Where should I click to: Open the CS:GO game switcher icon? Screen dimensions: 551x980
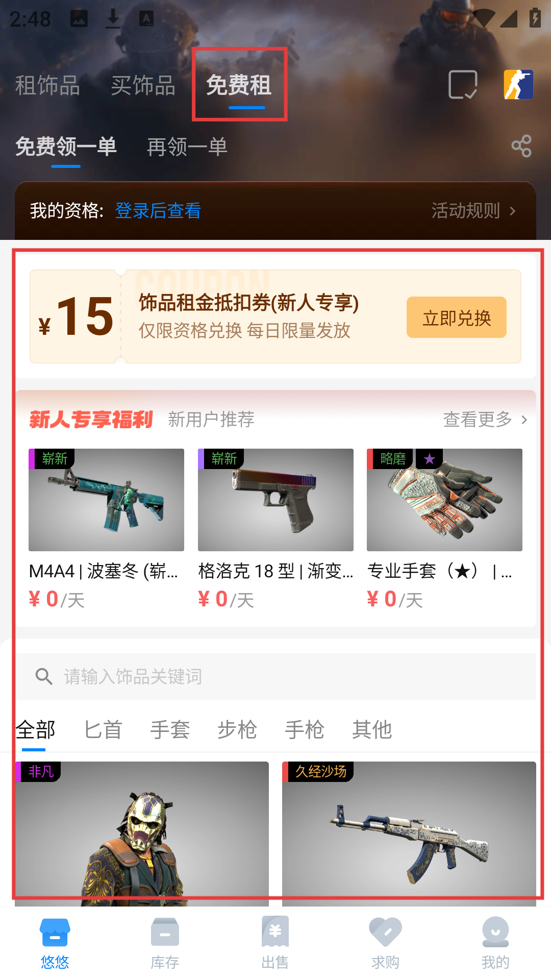[518, 85]
